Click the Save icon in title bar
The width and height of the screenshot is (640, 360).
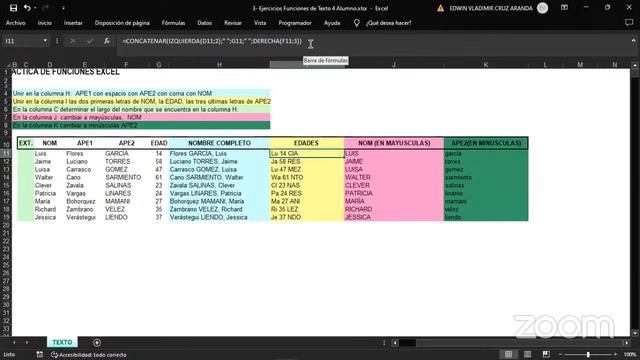(13, 8)
